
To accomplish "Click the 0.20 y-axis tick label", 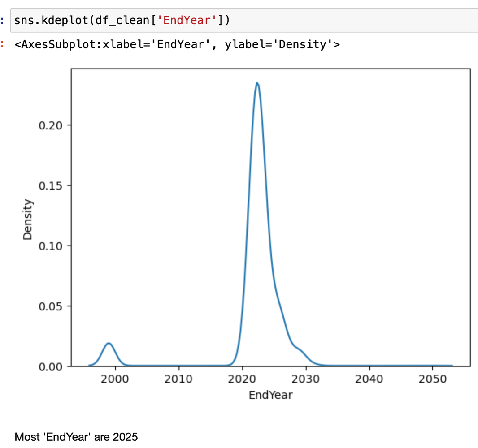I will [x=50, y=125].
